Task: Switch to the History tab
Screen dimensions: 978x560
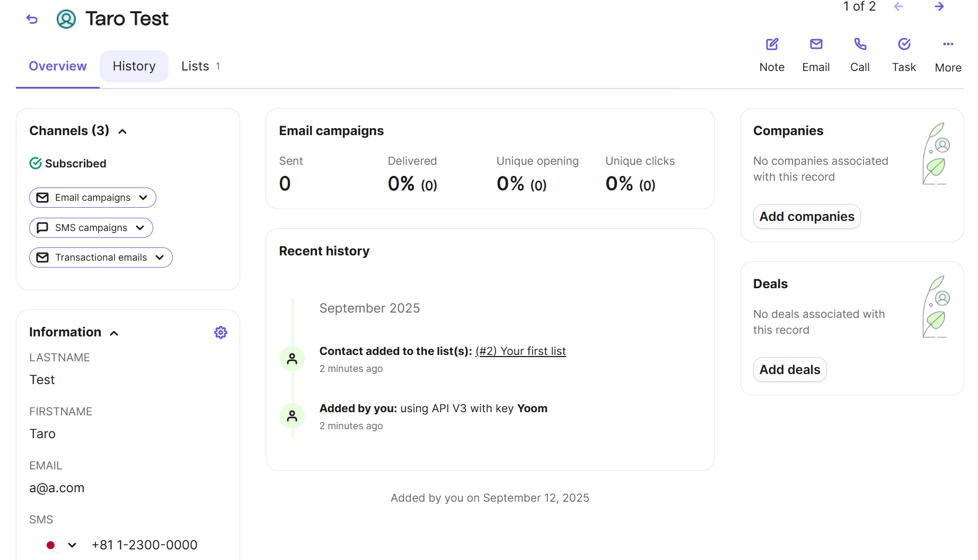Action: 134,66
